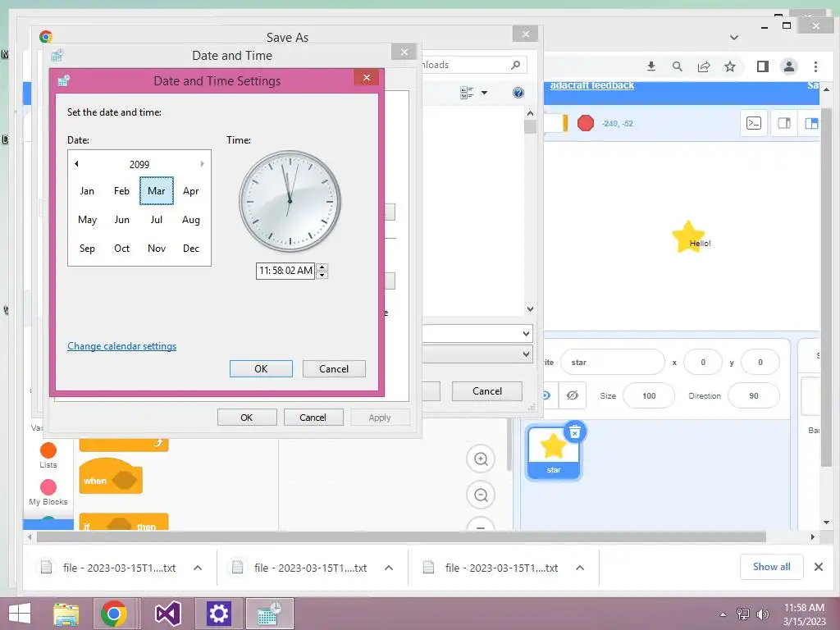
Task: Click the time input field
Action: point(285,271)
